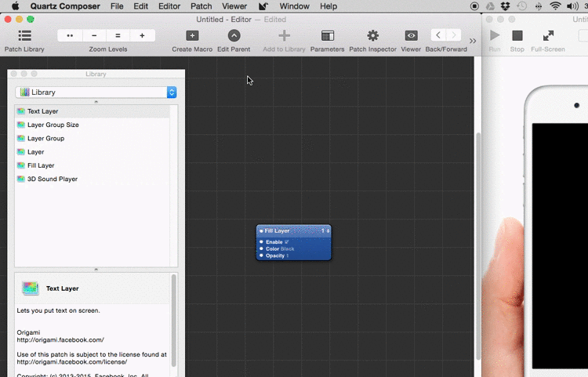Open the Parameters panel icon

327,36
